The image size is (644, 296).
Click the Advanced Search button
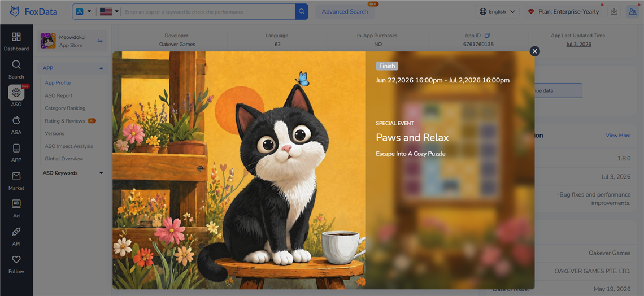click(x=345, y=11)
